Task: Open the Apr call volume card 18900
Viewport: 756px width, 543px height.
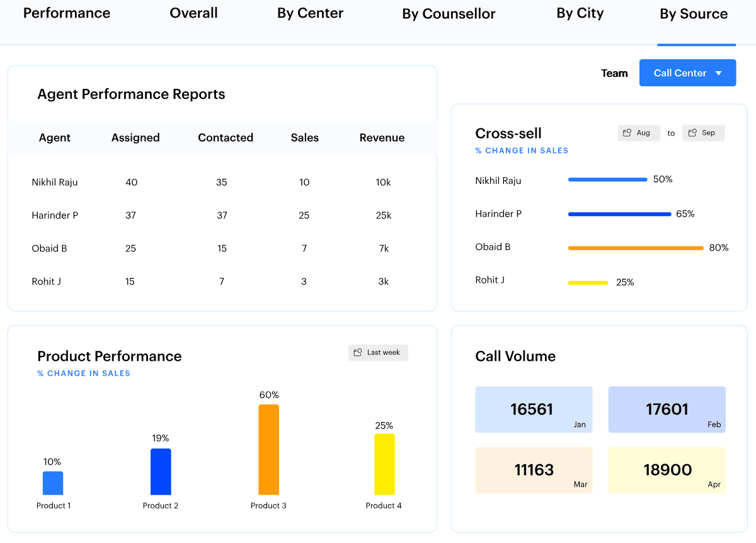Action: [x=667, y=470]
